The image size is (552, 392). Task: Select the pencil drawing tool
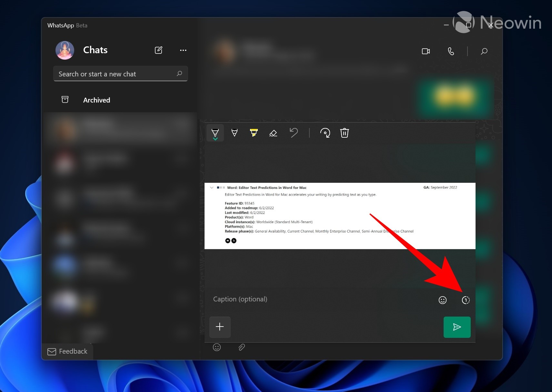pos(235,132)
